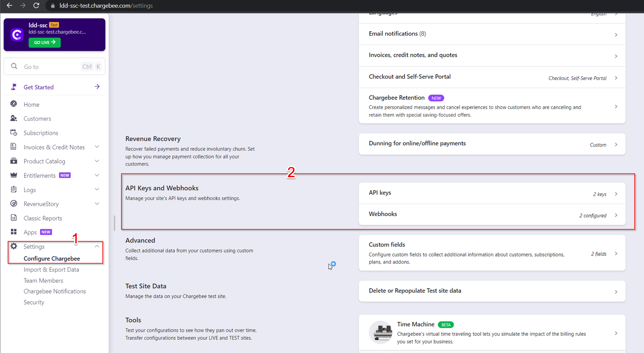Click the Product Catalog box icon
This screenshot has height=353, width=644.
[x=14, y=161]
